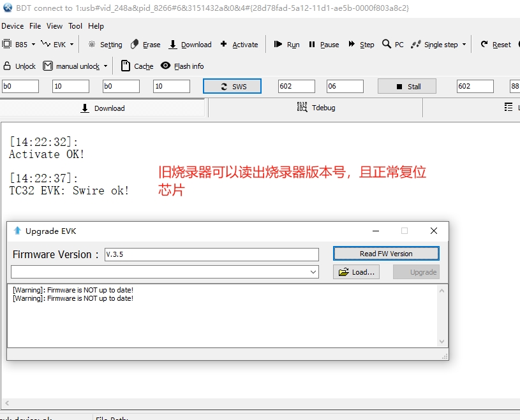Click the horizontal scrollbar left arrow

(7, 403)
